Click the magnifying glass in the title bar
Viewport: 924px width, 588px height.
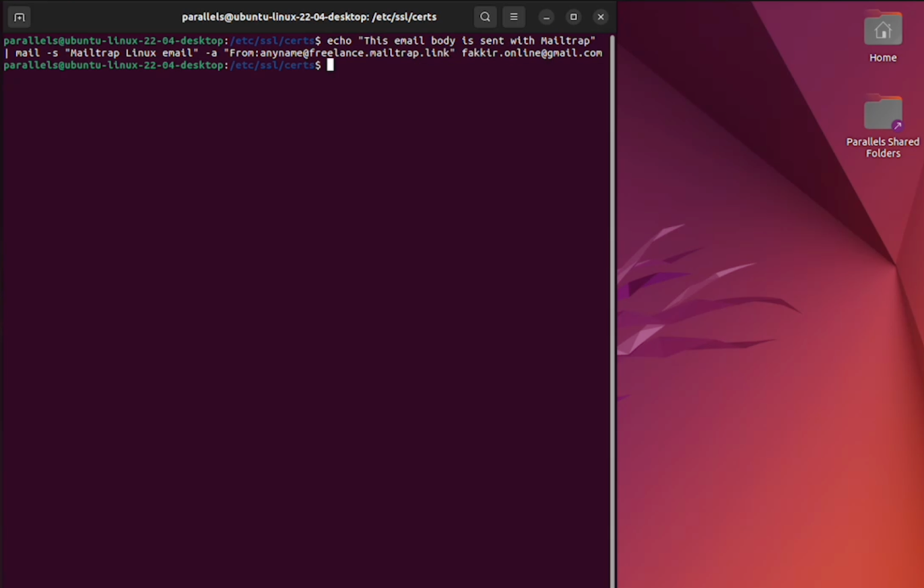pyautogui.click(x=485, y=17)
